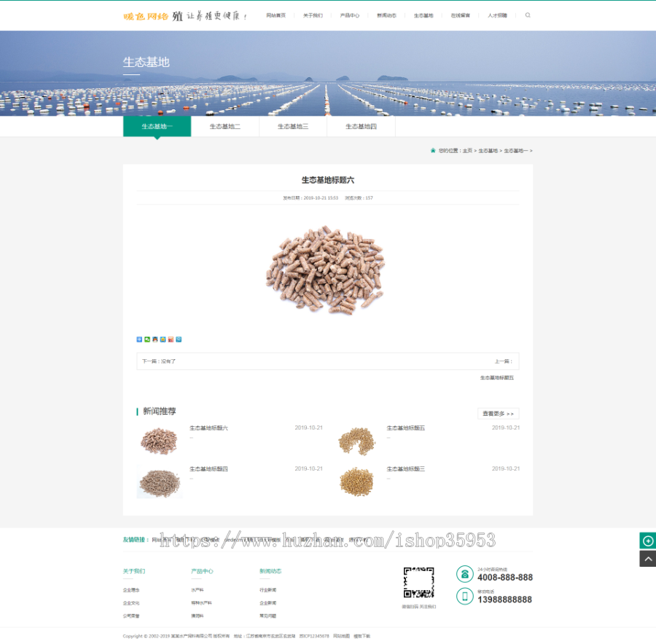The width and height of the screenshot is (656, 644).
Task: Click mobile number 13988888888
Action: coord(504,600)
